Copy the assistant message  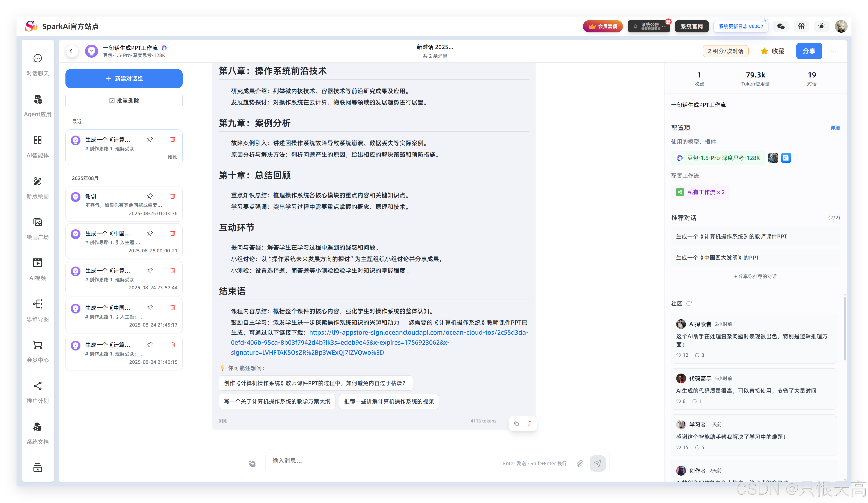coord(516,423)
